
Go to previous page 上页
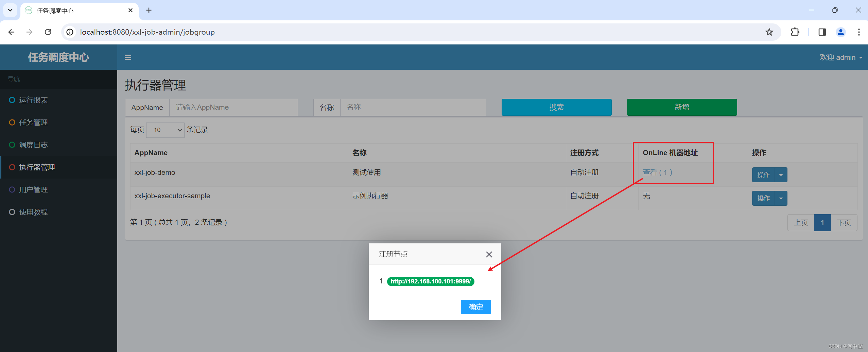point(801,223)
